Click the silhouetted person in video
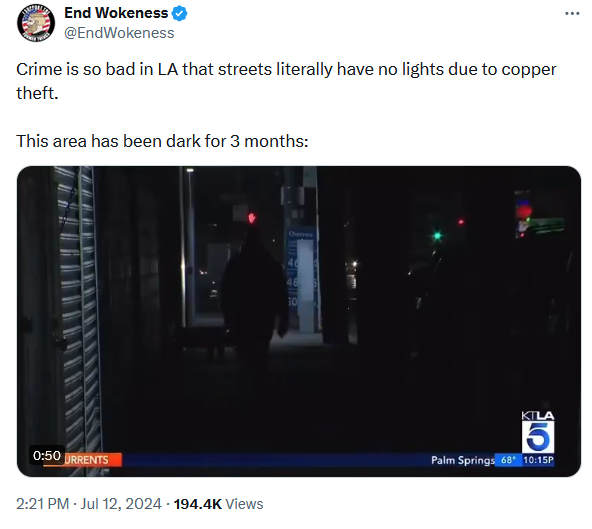Screen dimensions: 592x529 click(x=254, y=295)
